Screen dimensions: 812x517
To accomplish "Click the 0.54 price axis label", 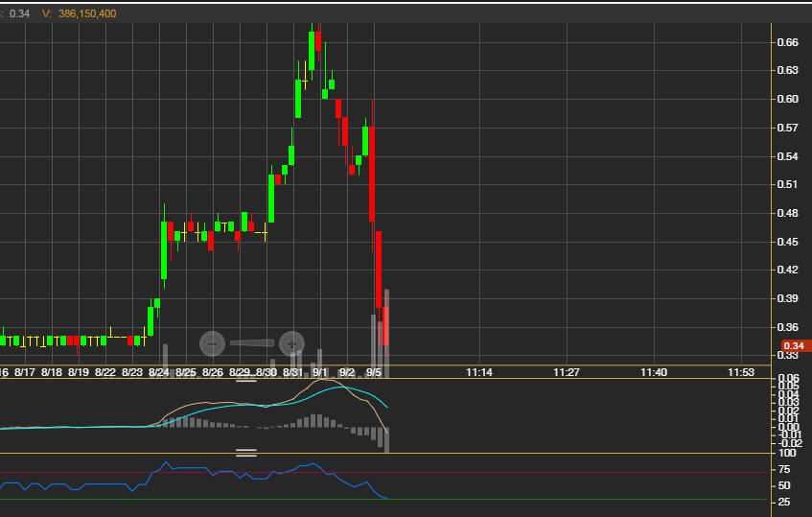I will pos(788,156).
